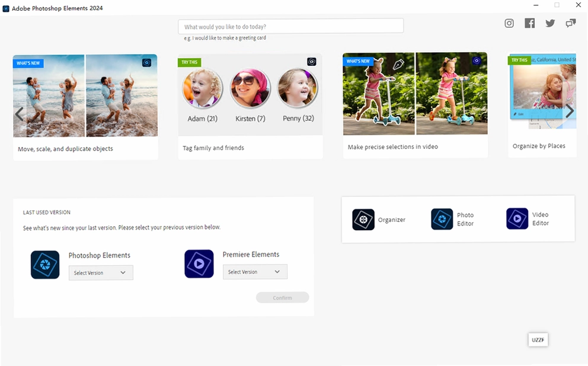Viewport: 588px width, 366px height.
Task: Click the 'What would you like to do today?' search box
Action: point(290,26)
